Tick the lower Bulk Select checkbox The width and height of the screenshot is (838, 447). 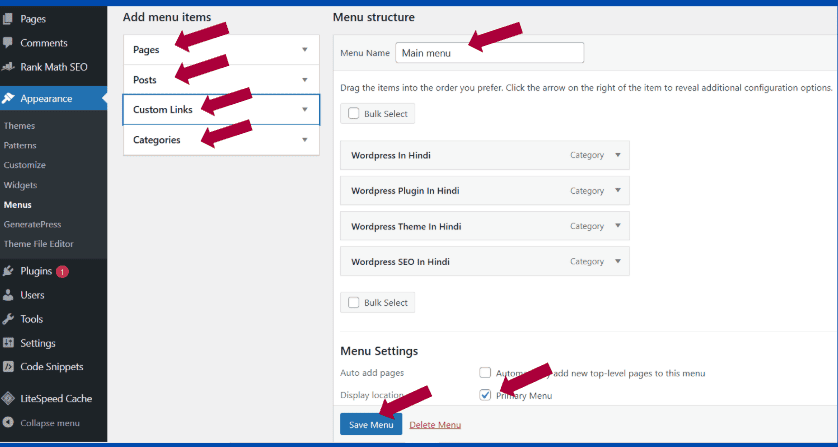tap(353, 303)
